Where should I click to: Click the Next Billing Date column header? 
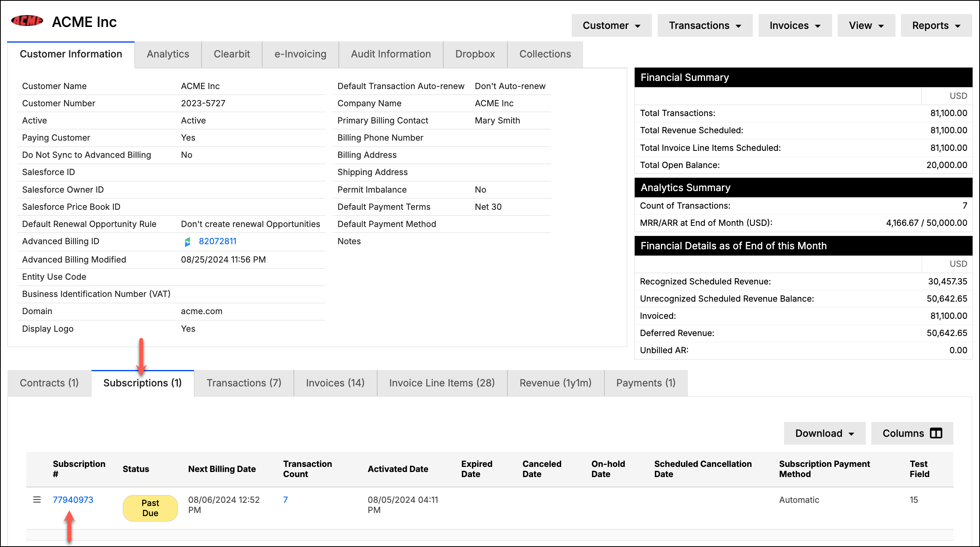222,469
